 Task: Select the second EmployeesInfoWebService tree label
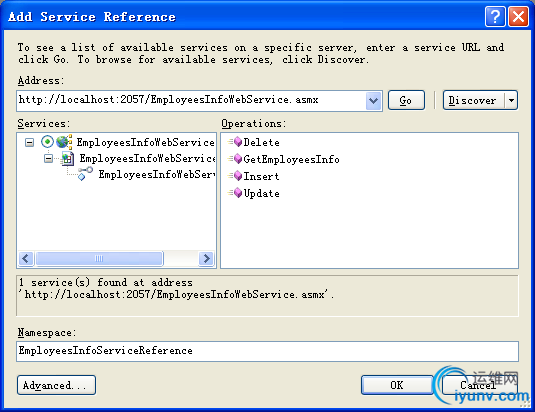(x=147, y=159)
